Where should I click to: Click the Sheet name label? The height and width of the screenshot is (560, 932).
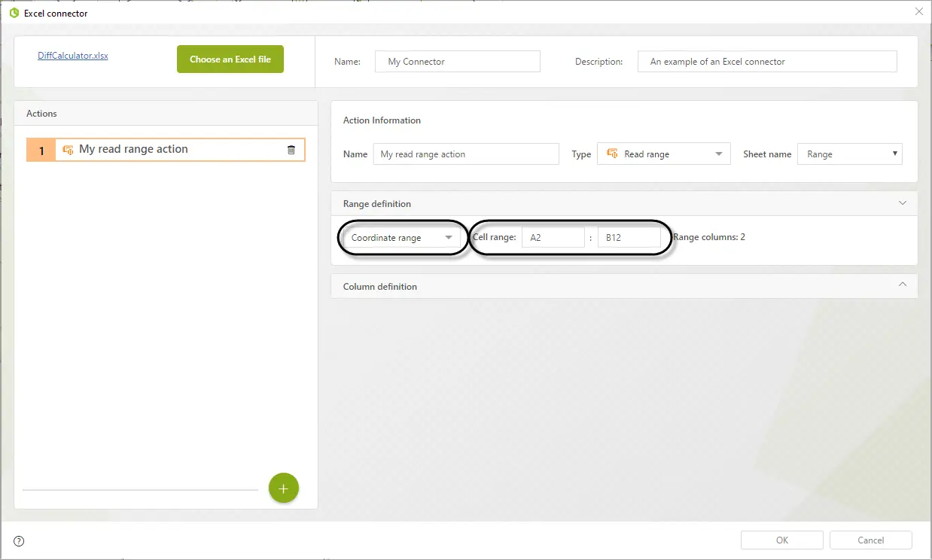[767, 154]
